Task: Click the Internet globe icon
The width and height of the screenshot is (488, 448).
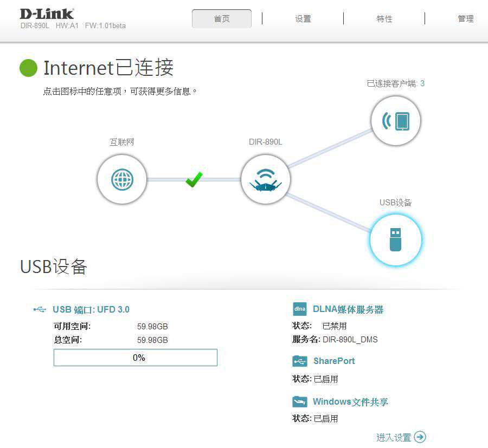Action: click(x=121, y=179)
